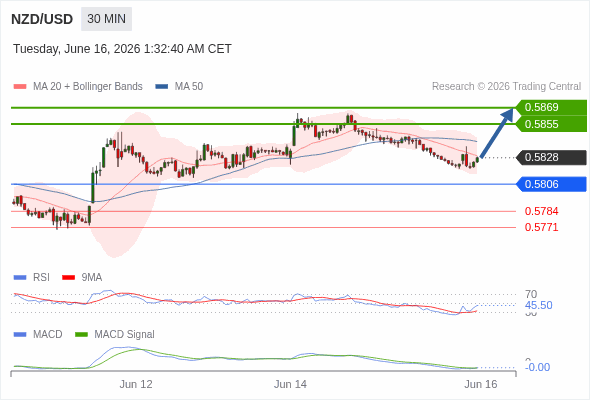This screenshot has width=590, height=400.
Task: Click the Jun 16 date axis label
Action: (481, 385)
